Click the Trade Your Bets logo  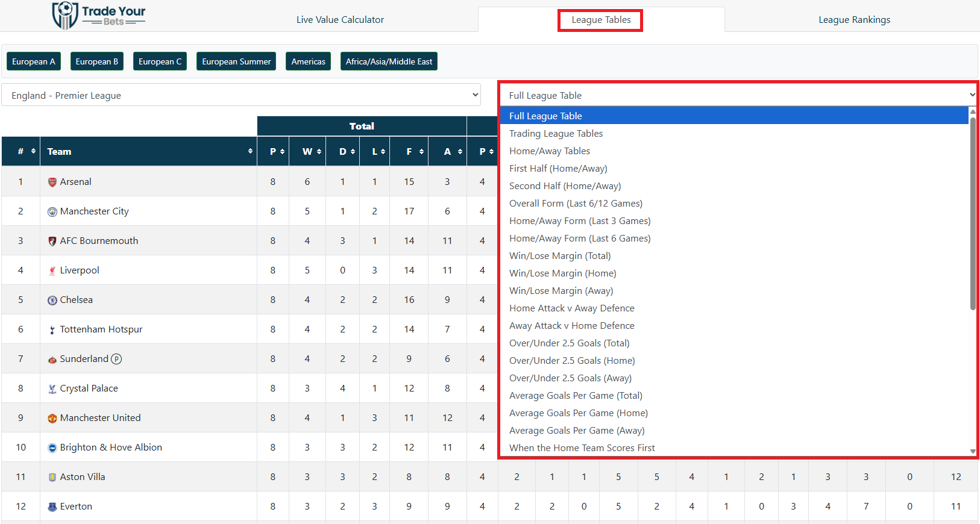coord(99,16)
